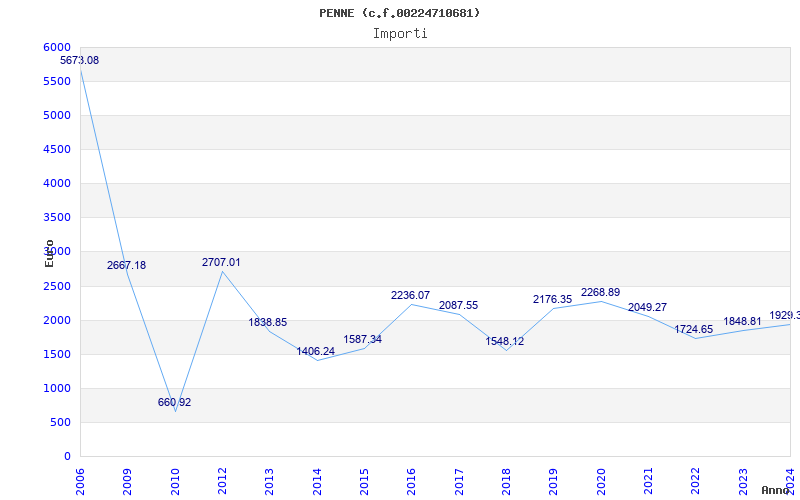Click the Euro y-axis title
800x500 pixels.
coord(49,253)
